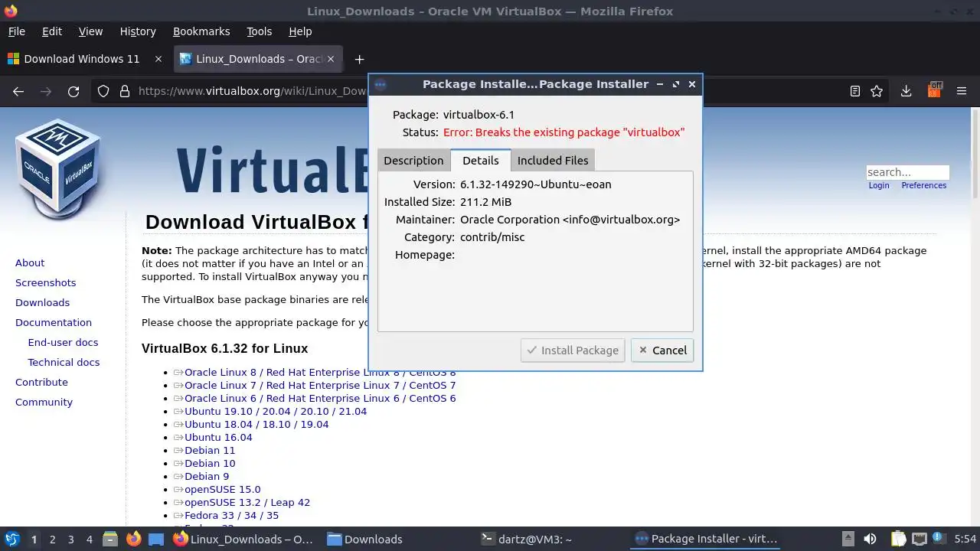Open the Package Installer window menu icon
Screen dimensions: 980x551
coord(381,84)
